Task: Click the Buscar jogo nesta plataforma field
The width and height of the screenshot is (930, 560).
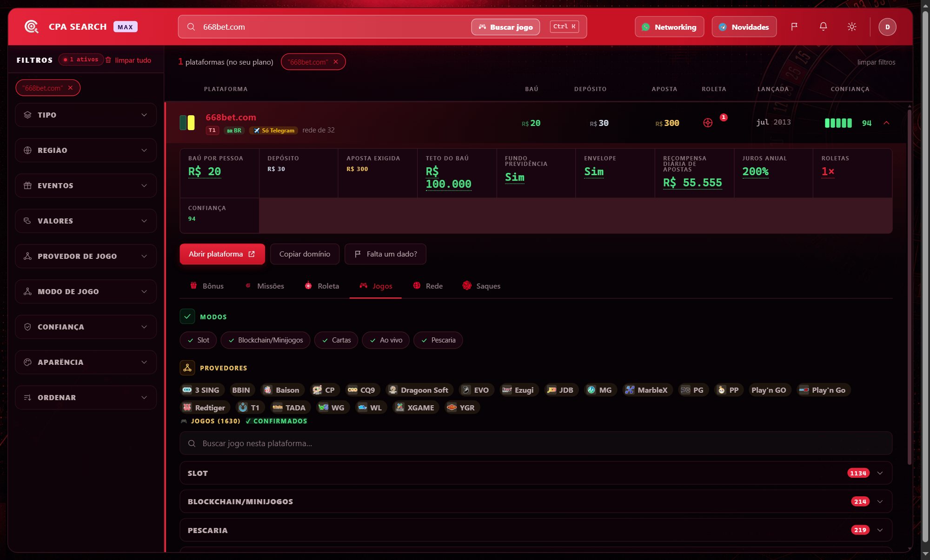Action: click(536, 443)
